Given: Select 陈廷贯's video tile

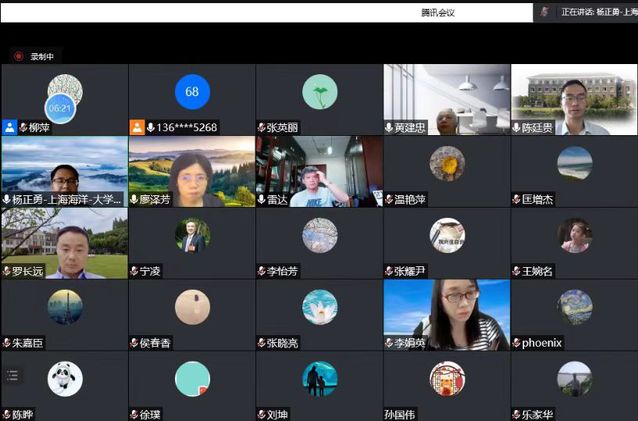Looking at the screenshot, I should (x=574, y=98).
